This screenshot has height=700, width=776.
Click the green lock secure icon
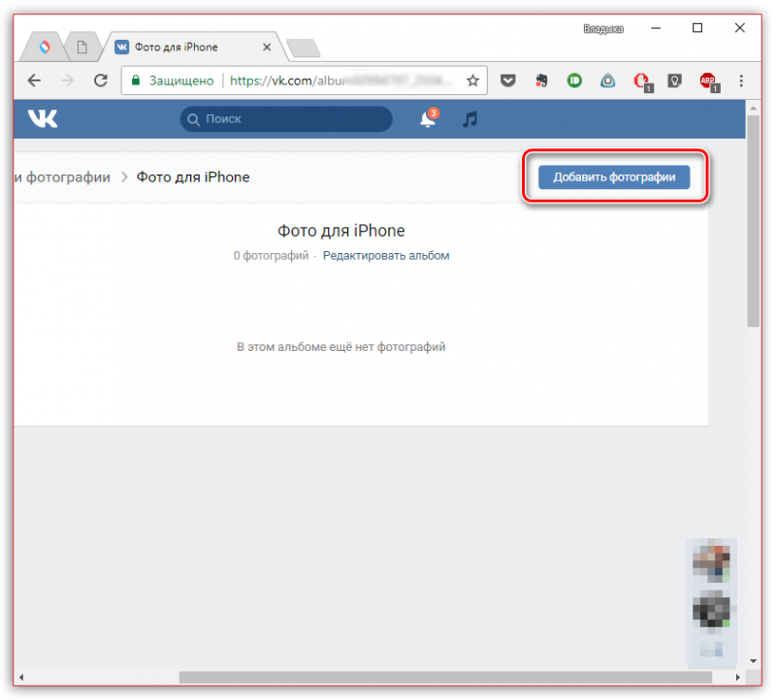click(136, 80)
